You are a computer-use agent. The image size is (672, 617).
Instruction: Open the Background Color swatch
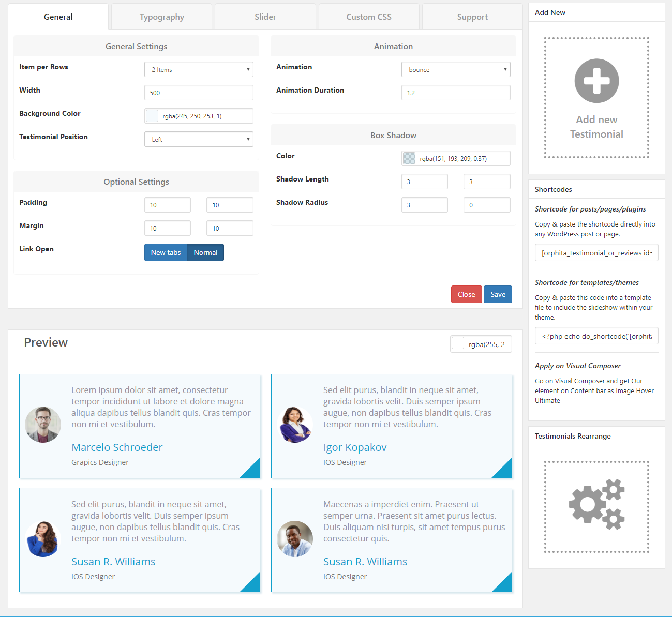[x=152, y=116]
